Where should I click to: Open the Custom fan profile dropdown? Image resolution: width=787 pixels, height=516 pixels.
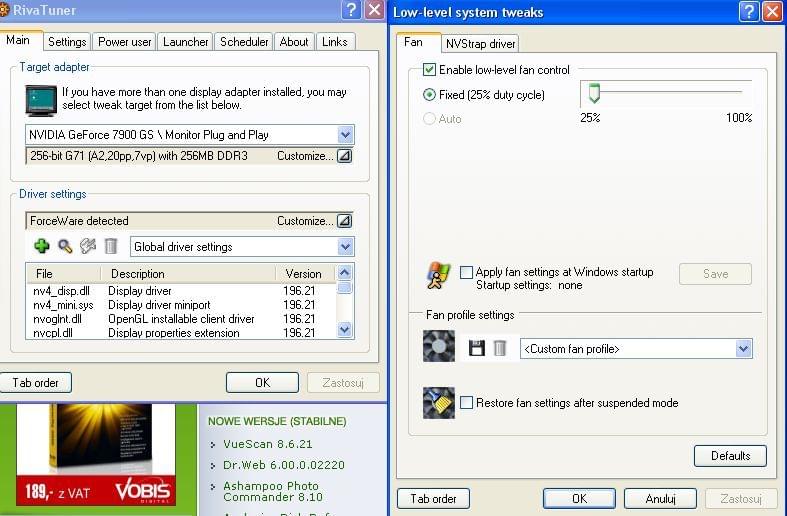coord(743,348)
